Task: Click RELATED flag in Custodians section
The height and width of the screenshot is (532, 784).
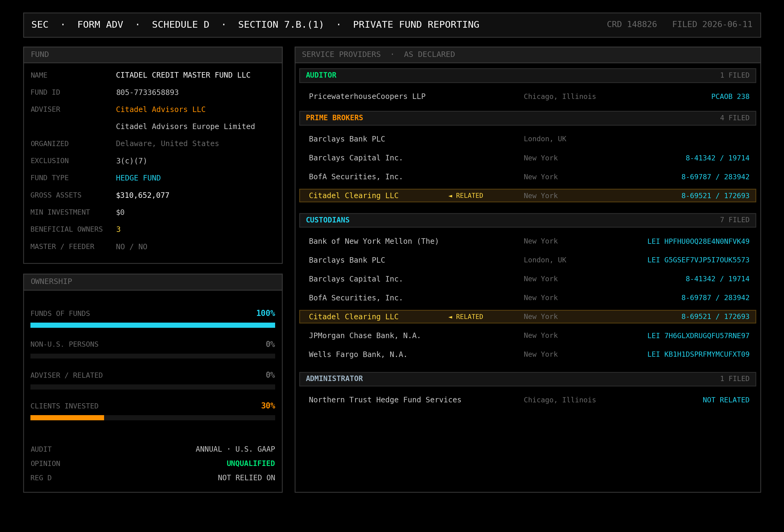Action: click(x=466, y=317)
